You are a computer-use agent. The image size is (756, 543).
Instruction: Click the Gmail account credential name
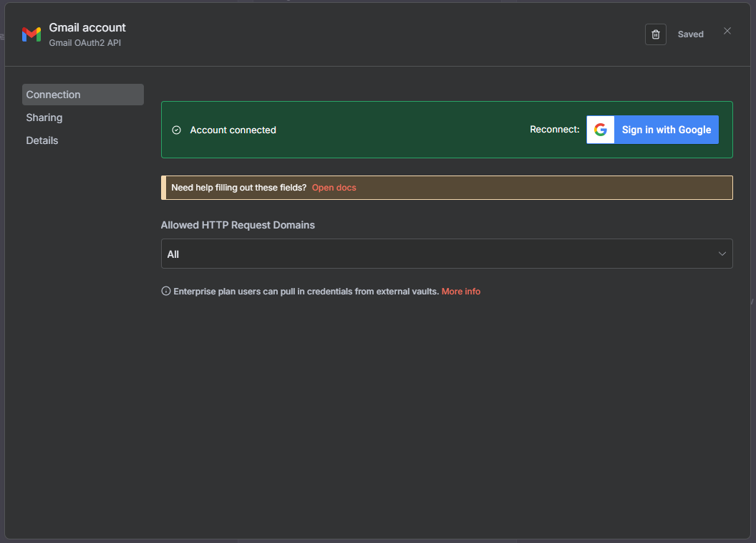coord(87,27)
